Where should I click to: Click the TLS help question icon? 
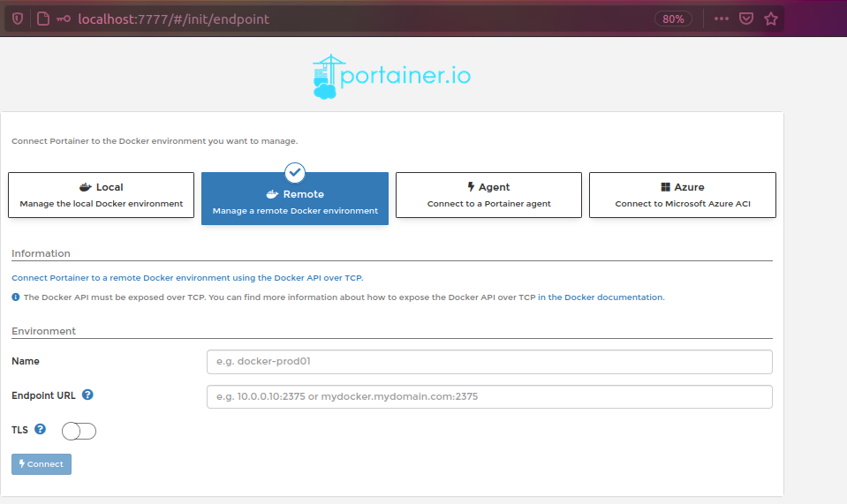[40, 430]
